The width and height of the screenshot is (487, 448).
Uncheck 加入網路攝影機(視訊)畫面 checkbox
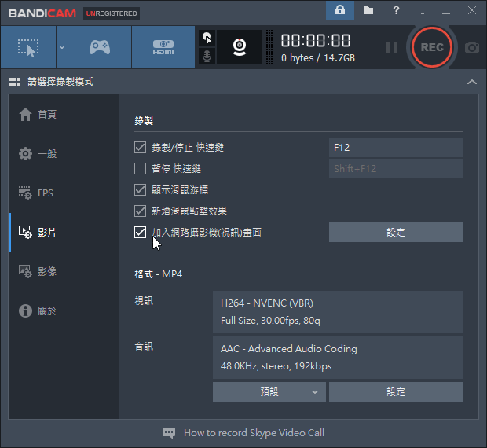141,232
